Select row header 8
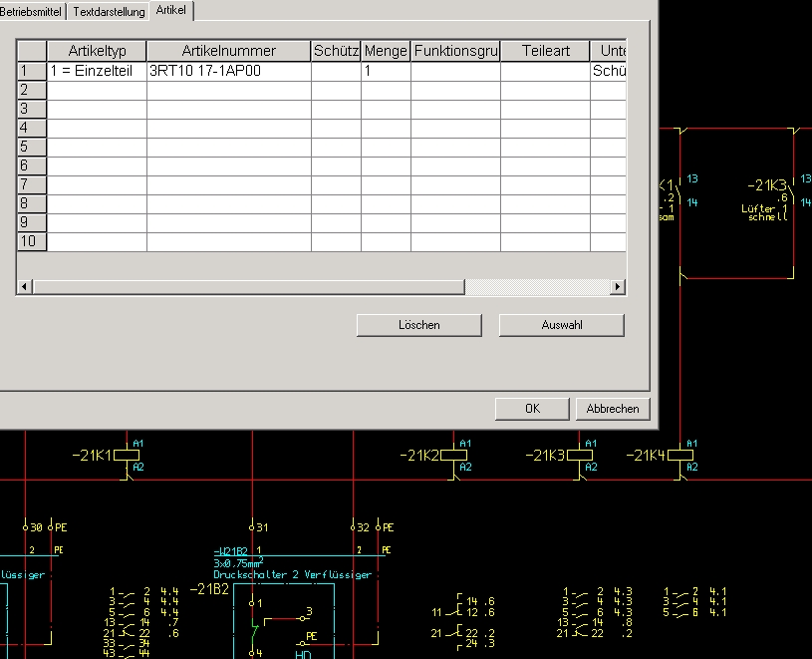The image size is (812, 659). point(32,203)
